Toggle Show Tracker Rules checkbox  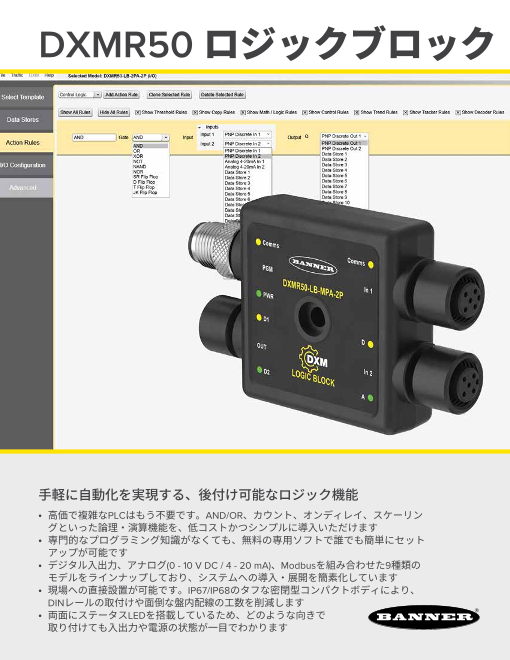coord(406,112)
